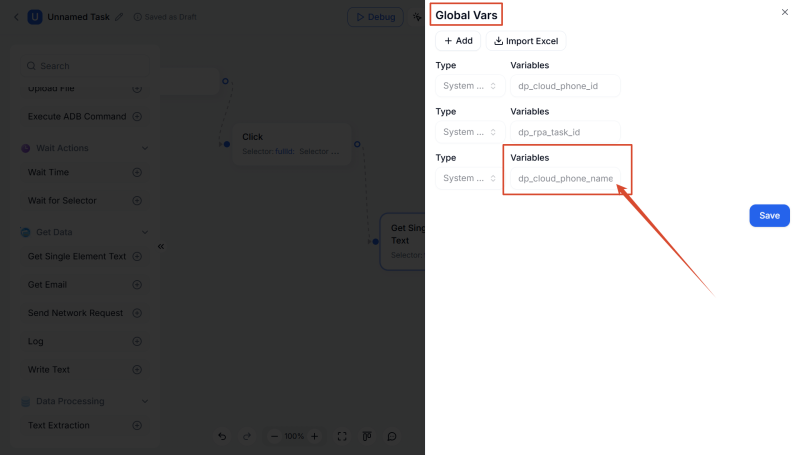This screenshot has width=800, height=455.
Task: Add Execute ADB Command via plus icon
Action: click(x=137, y=116)
